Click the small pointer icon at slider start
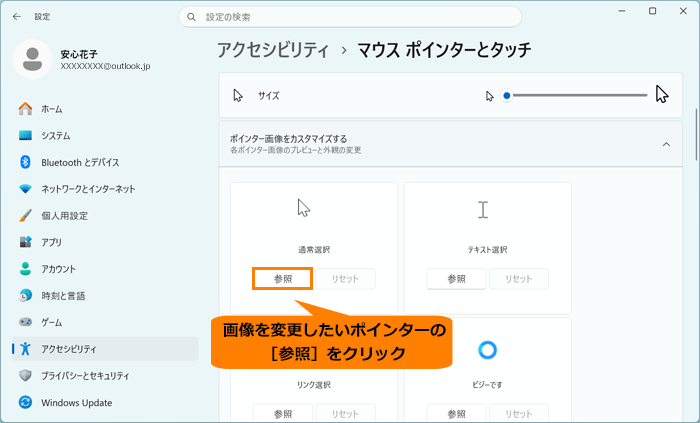 point(490,96)
